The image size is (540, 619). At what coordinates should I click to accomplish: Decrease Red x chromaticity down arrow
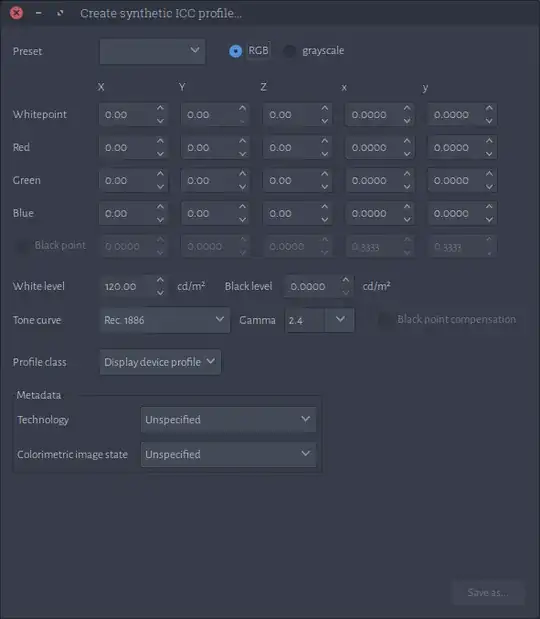(407, 154)
